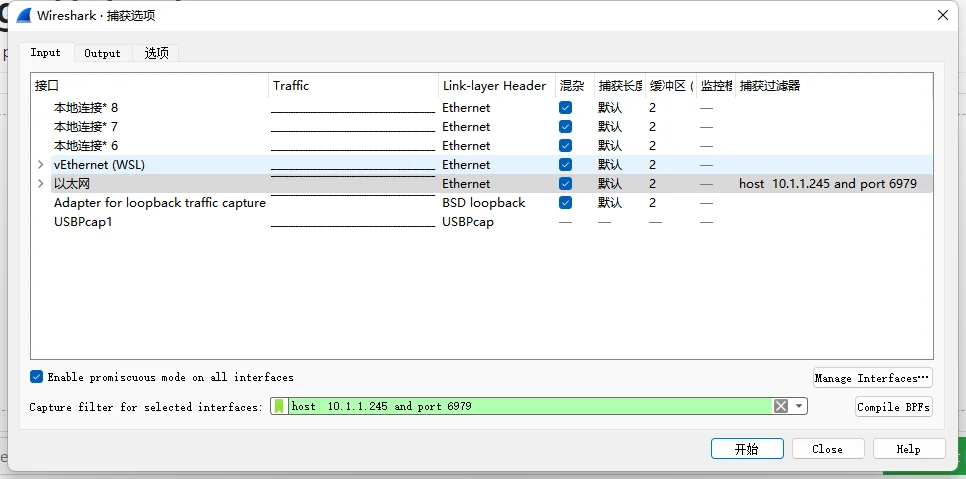This screenshot has width=966, height=479.
Task: Switch to the Input tab
Action: pos(46,52)
